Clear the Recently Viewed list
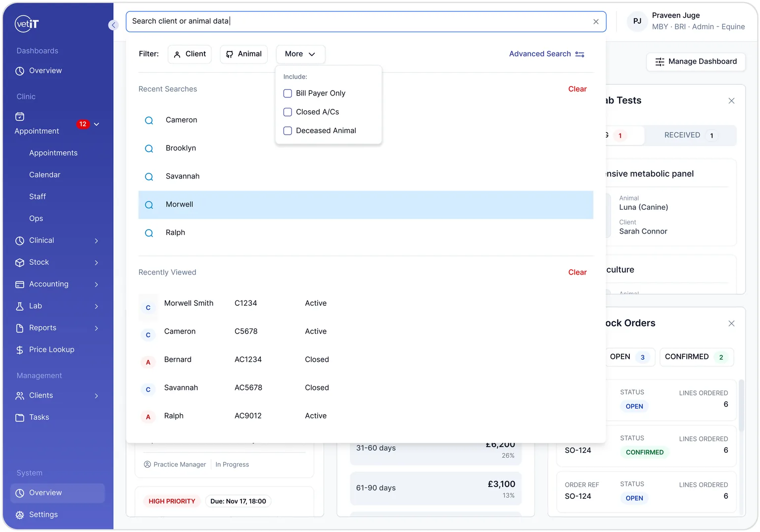The image size is (760, 532). [577, 272]
